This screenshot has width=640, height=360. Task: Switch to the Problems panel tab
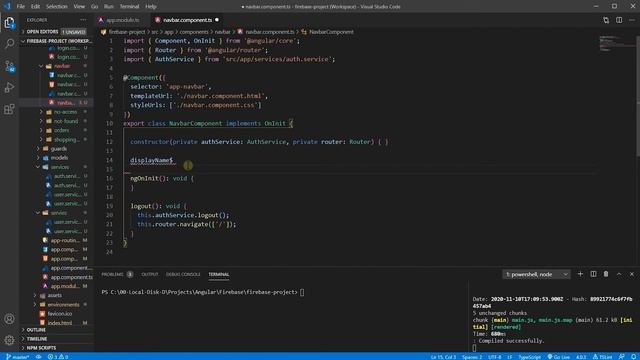click(117, 274)
